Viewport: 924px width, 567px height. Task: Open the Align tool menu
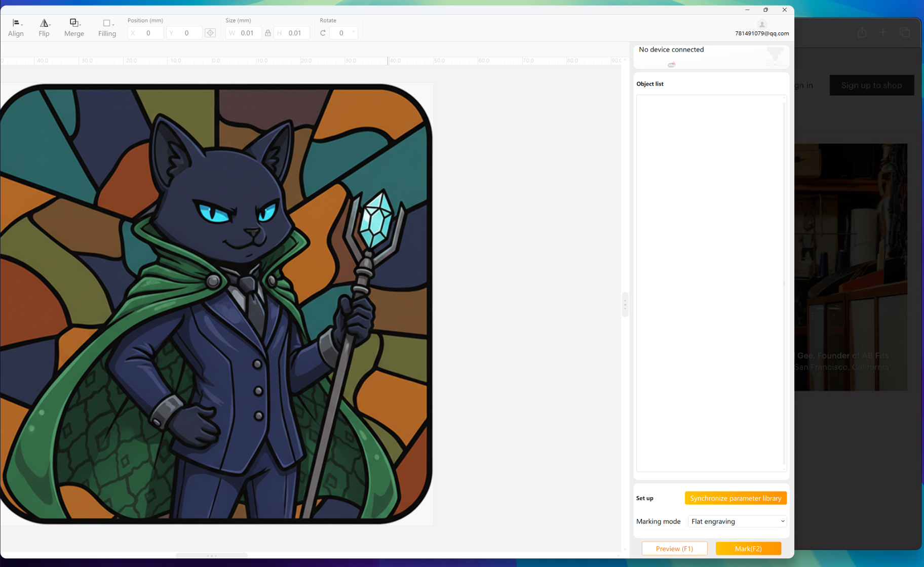click(x=16, y=28)
